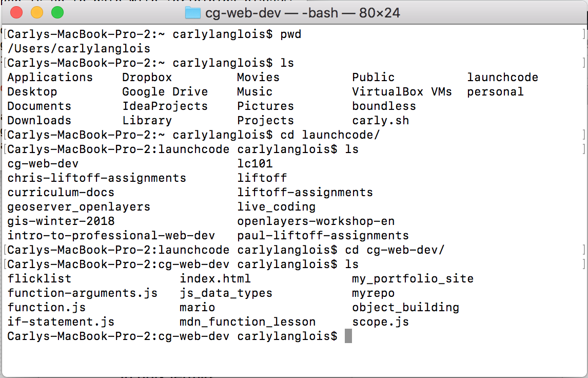Image resolution: width=588 pixels, height=378 pixels.
Task: Click the "carly.sh" script name
Action: click(380, 121)
